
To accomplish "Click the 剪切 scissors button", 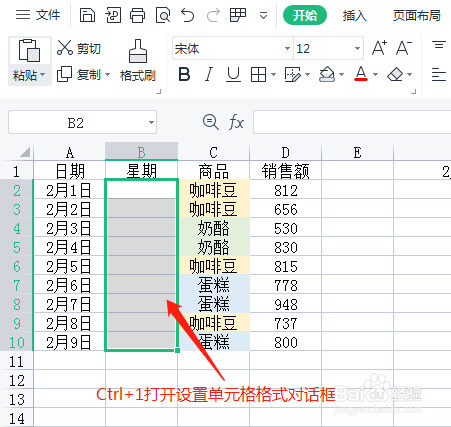I will (x=79, y=48).
